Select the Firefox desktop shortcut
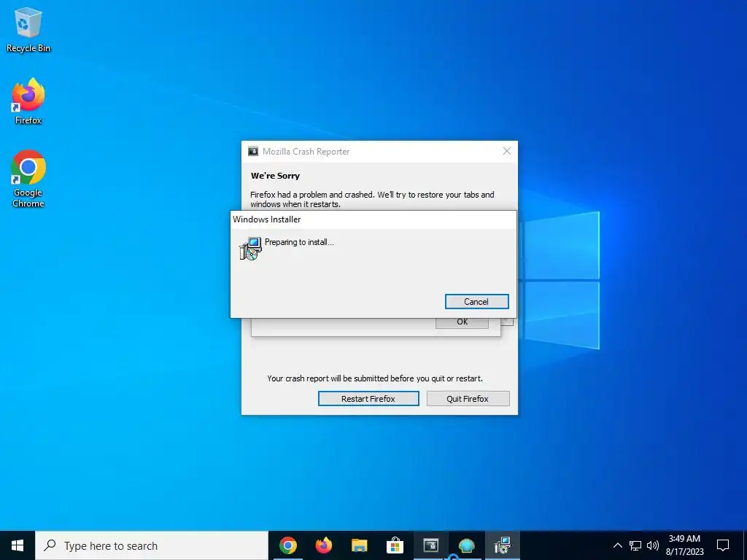 click(28, 101)
